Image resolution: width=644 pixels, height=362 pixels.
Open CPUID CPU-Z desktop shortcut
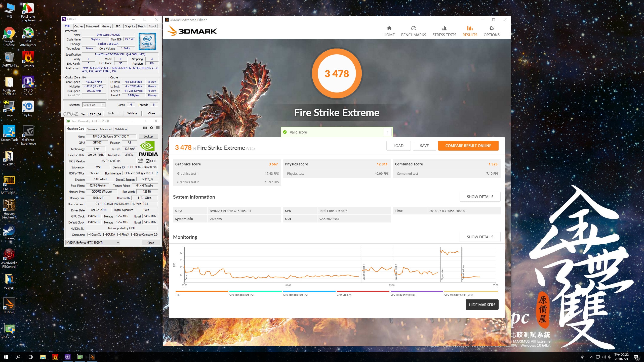(28, 86)
